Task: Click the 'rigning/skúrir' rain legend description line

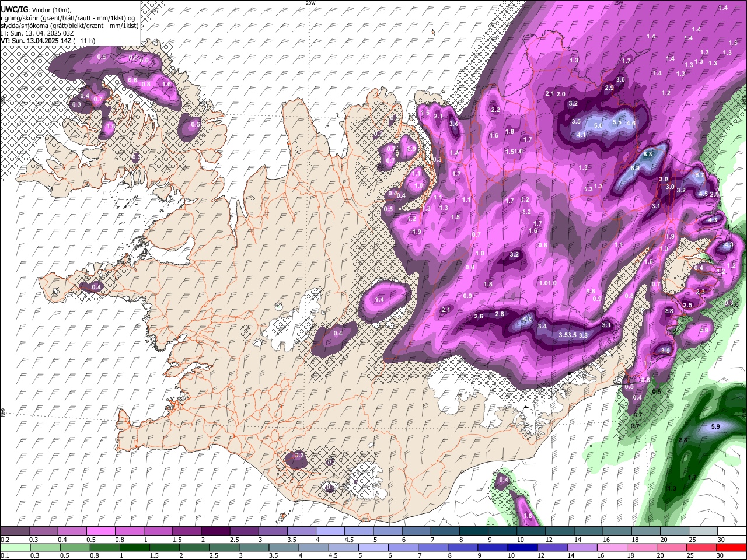Action: [68, 18]
